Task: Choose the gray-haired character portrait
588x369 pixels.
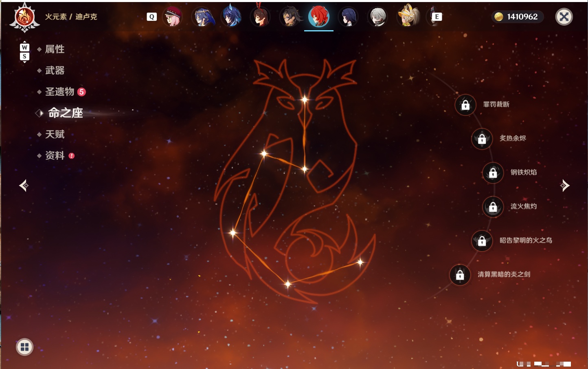Action: 378,17
